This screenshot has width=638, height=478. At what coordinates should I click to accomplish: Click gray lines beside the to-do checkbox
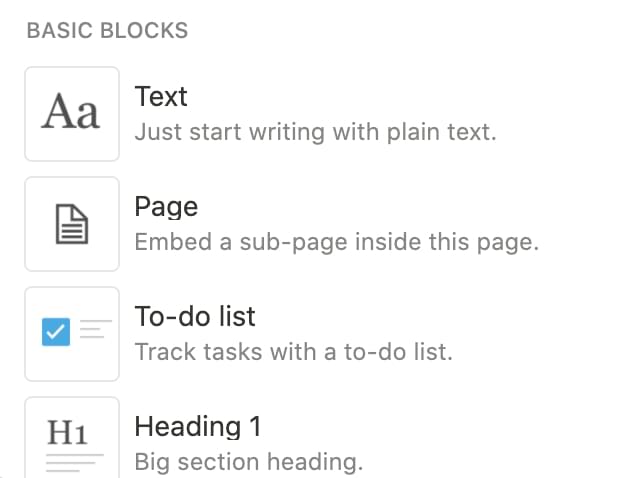click(92, 329)
